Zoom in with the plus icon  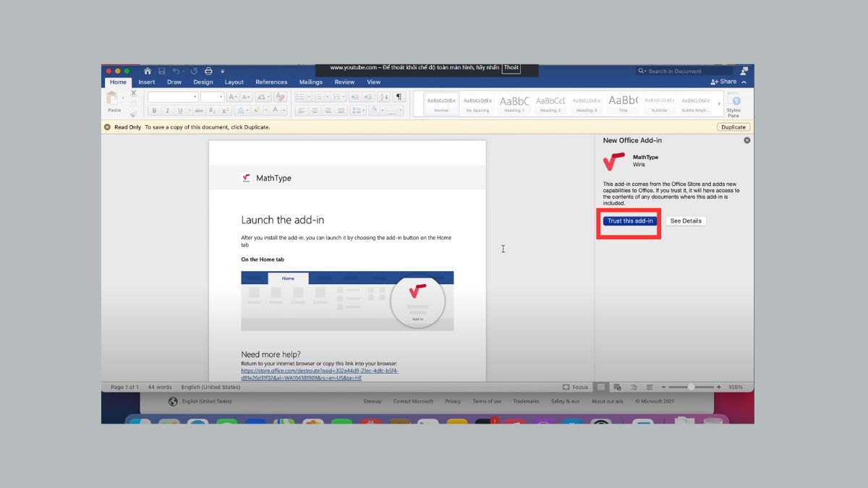click(x=718, y=388)
